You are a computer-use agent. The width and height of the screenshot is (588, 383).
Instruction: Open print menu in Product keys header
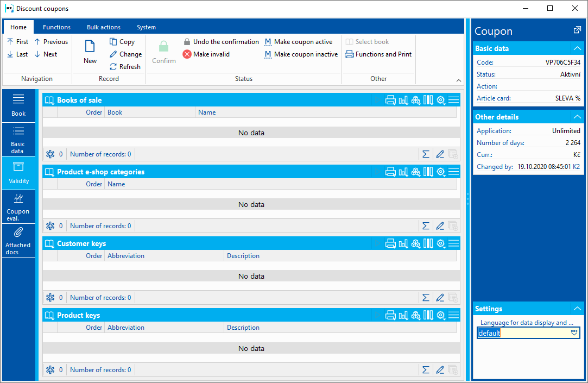point(390,315)
